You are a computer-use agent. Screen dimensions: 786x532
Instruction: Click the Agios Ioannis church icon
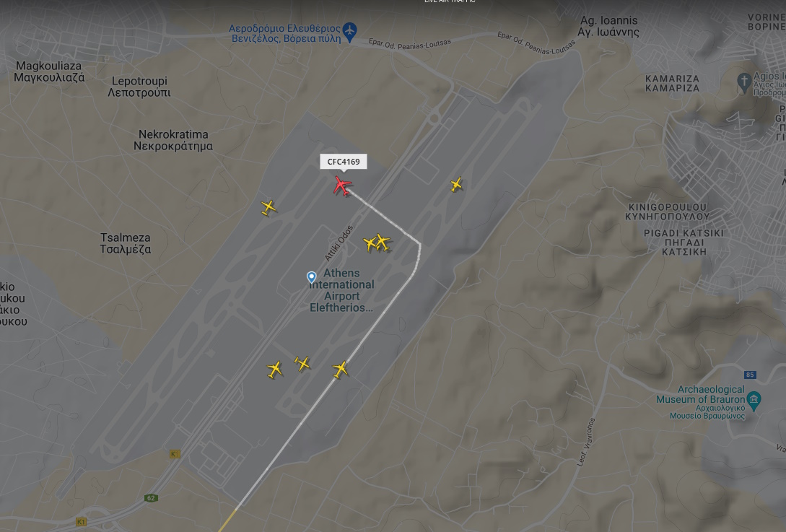click(744, 82)
